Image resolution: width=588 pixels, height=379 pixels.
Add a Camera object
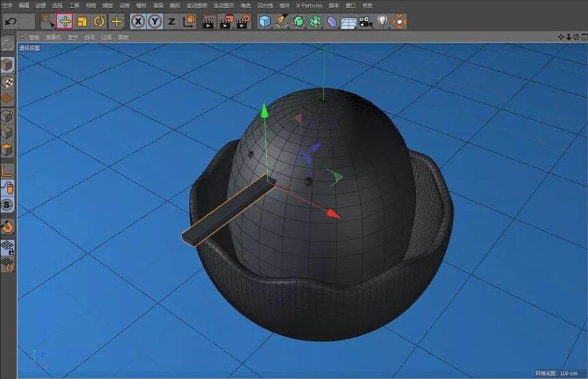365,22
